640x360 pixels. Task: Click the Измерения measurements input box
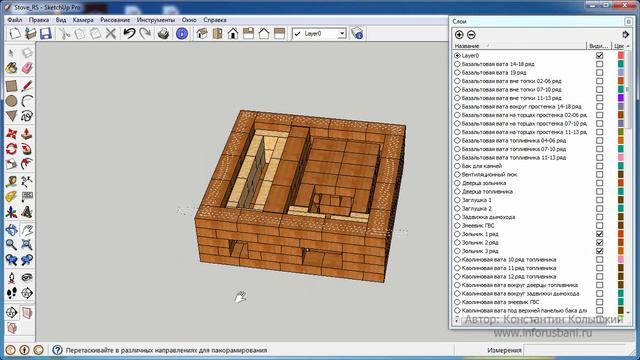tap(574, 350)
